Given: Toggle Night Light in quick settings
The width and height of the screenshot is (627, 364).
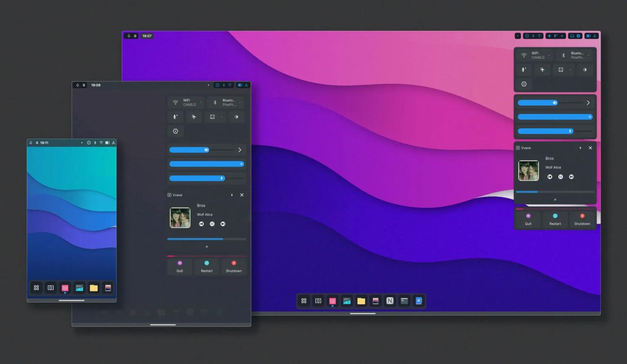Looking at the screenshot, I should (585, 69).
